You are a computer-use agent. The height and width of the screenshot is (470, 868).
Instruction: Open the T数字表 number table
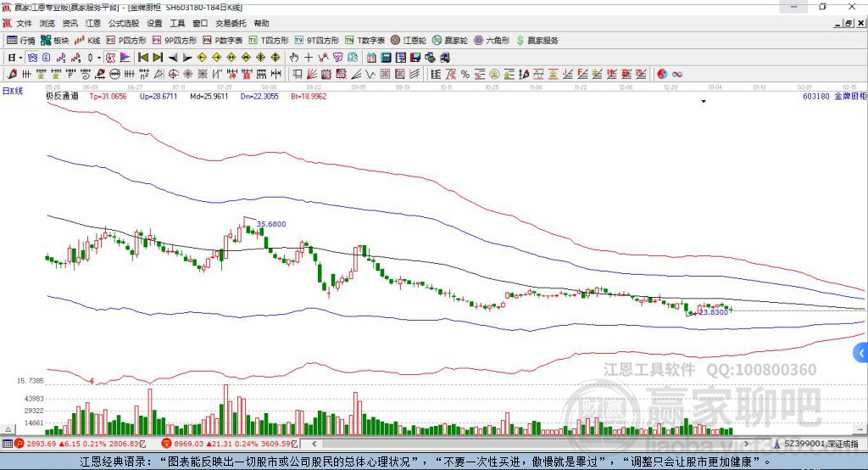click(364, 41)
